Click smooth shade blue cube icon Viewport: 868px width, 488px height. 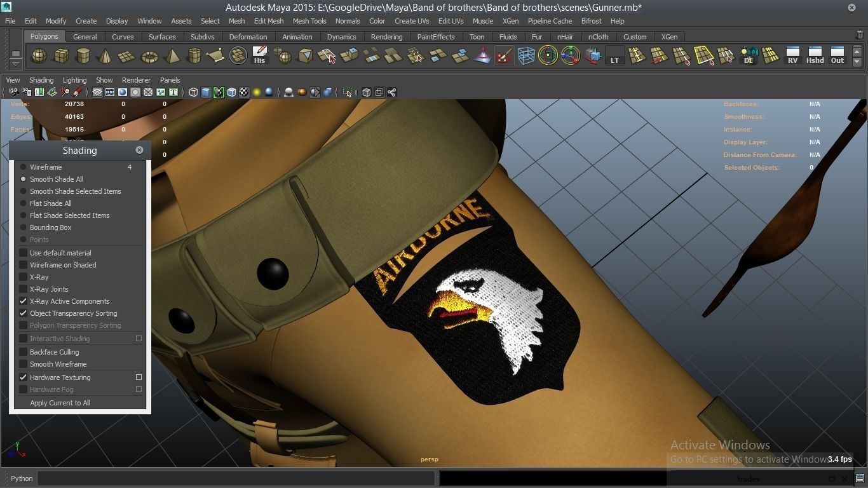pos(206,93)
